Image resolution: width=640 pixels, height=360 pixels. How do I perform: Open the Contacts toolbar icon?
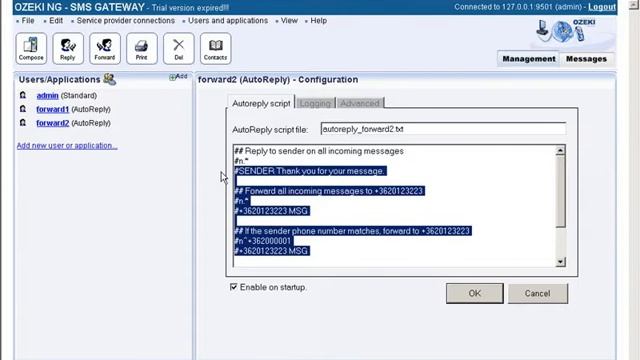[x=216, y=49]
